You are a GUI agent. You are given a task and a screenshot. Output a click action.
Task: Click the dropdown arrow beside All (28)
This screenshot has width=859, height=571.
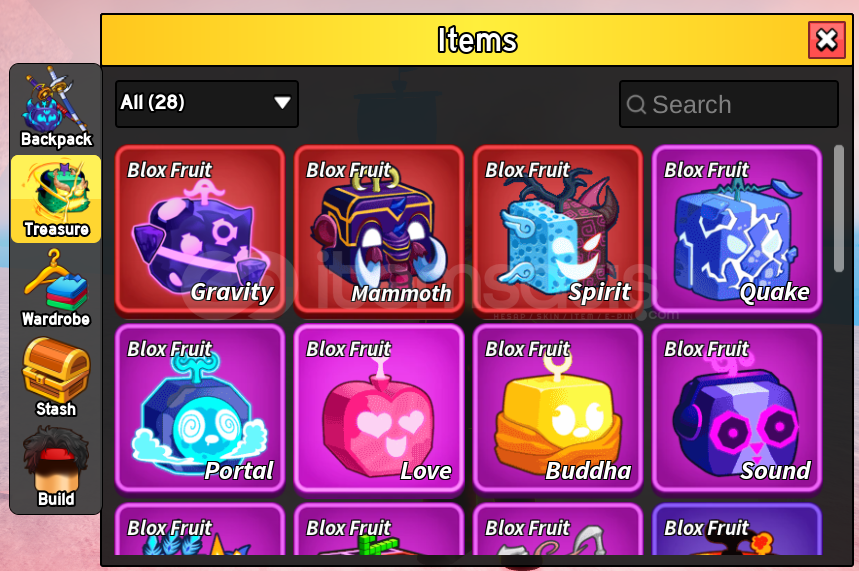[282, 102]
